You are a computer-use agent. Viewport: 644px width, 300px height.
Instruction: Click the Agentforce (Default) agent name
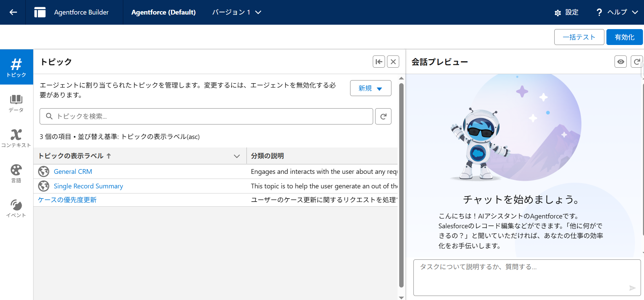click(164, 12)
